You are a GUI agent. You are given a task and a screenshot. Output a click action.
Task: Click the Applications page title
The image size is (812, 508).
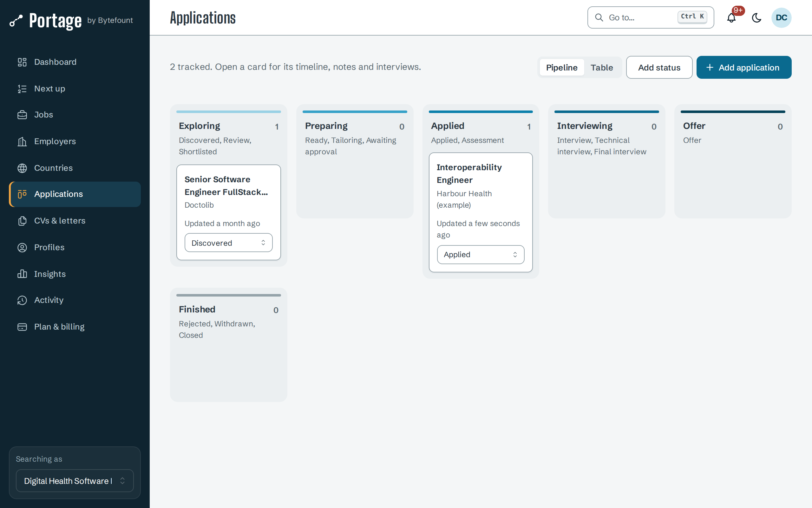coord(203,18)
